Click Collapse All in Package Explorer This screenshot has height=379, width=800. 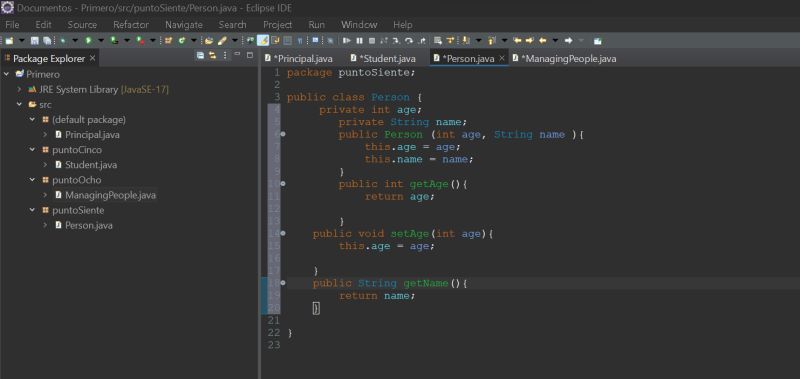tap(201, 55)
